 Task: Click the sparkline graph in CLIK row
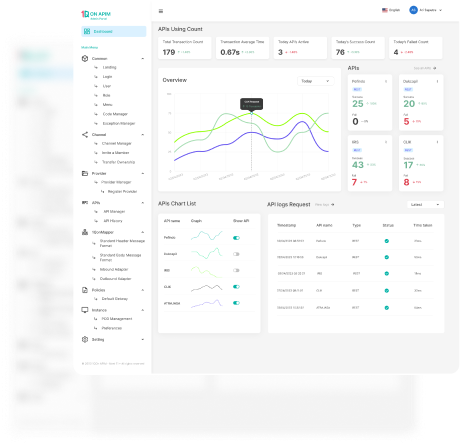click(207, 287)
